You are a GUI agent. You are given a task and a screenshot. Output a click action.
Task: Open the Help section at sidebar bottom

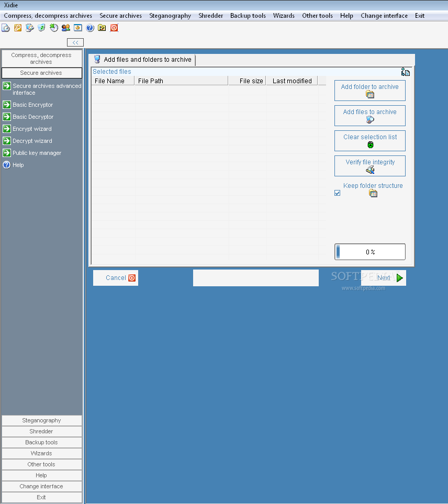[42, 475]
